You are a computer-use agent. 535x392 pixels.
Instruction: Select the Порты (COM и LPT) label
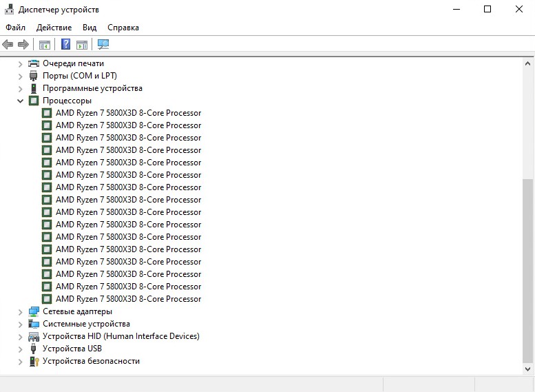coord(80,76)
